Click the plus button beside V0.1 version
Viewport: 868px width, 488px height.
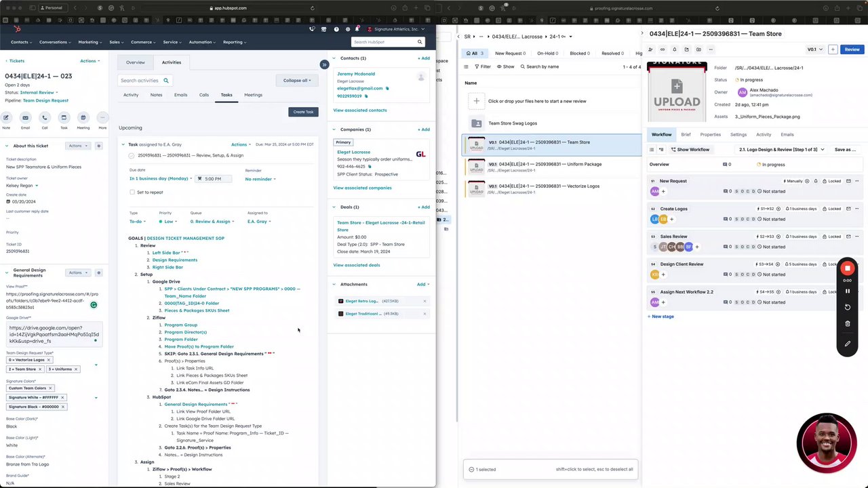(833, 49)
